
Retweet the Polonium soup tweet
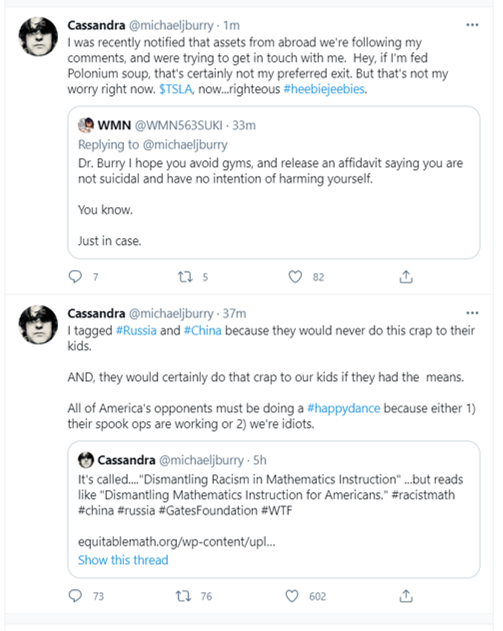pos(185,277)
